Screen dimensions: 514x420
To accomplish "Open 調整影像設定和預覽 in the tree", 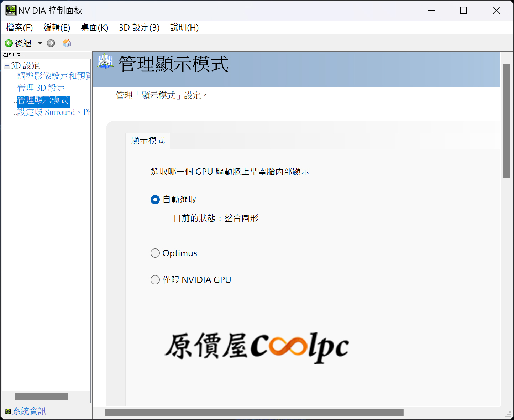I will click(54, 76).
